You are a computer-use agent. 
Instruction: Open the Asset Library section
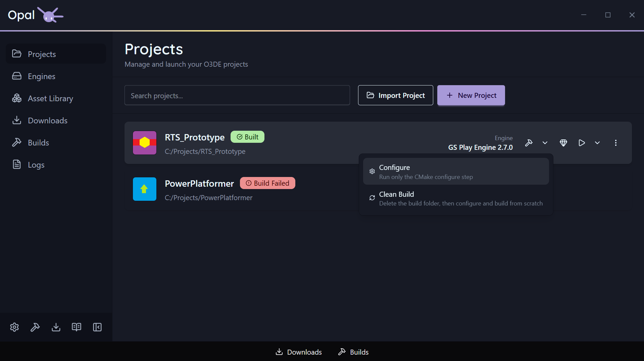pos(56,98)
